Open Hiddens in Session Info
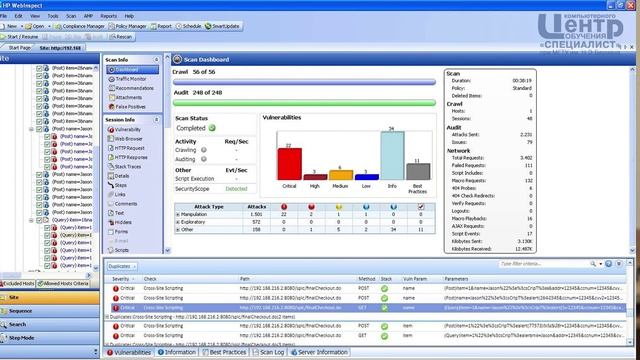The width and height of the screenshot is (640, 360). (120, 222)
